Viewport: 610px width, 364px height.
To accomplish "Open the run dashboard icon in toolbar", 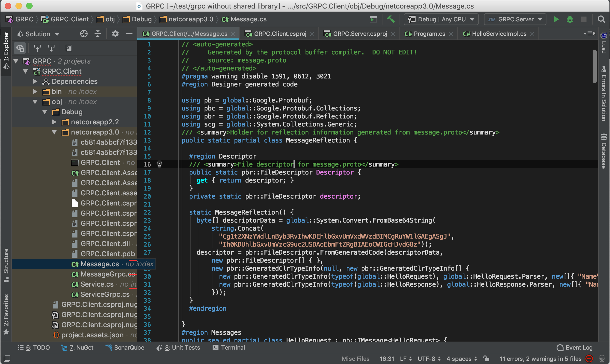I will tap(373, 19).
